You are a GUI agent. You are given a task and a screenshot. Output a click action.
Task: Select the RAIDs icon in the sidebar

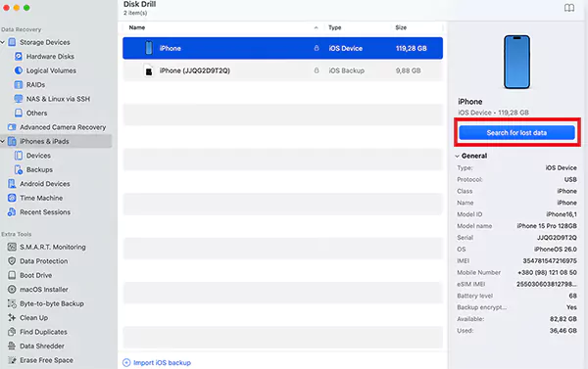tap(19, 84)
